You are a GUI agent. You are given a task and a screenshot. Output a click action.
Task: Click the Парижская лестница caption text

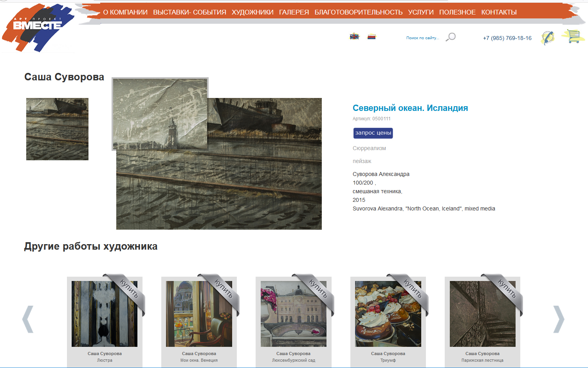click(x=482, y=360)
